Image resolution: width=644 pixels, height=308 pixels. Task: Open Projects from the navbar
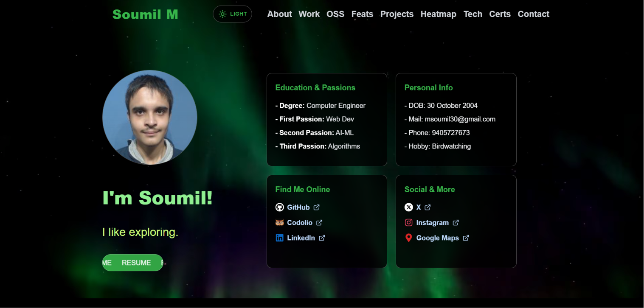(397, 14)
